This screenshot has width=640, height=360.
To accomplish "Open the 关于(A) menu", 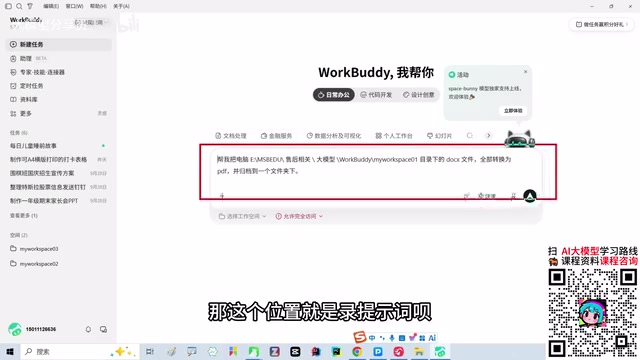I will pos(121,6).
